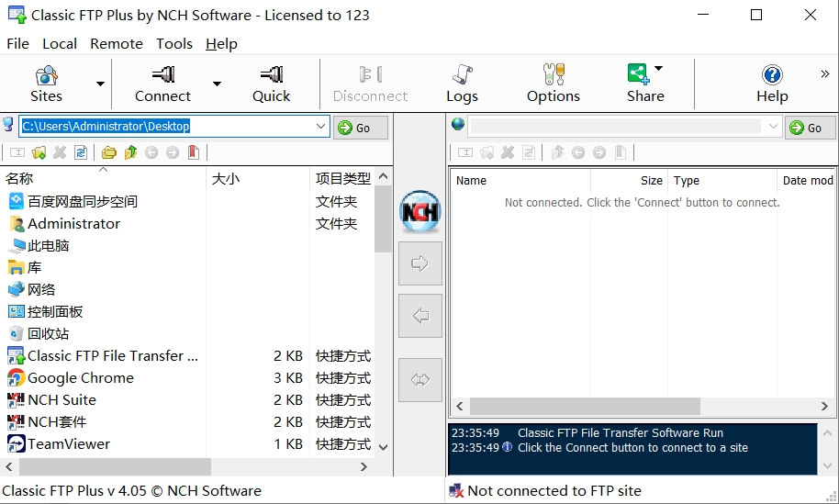Start a Quick connection

click(x=272, y=84)
